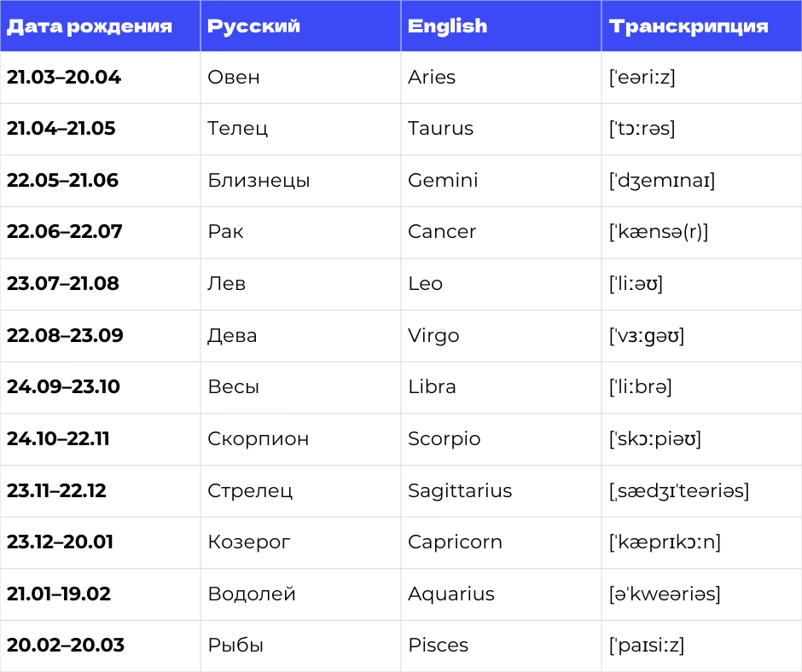
Task: Click the English word 'Pisces'
Action: tap(438, 646)
